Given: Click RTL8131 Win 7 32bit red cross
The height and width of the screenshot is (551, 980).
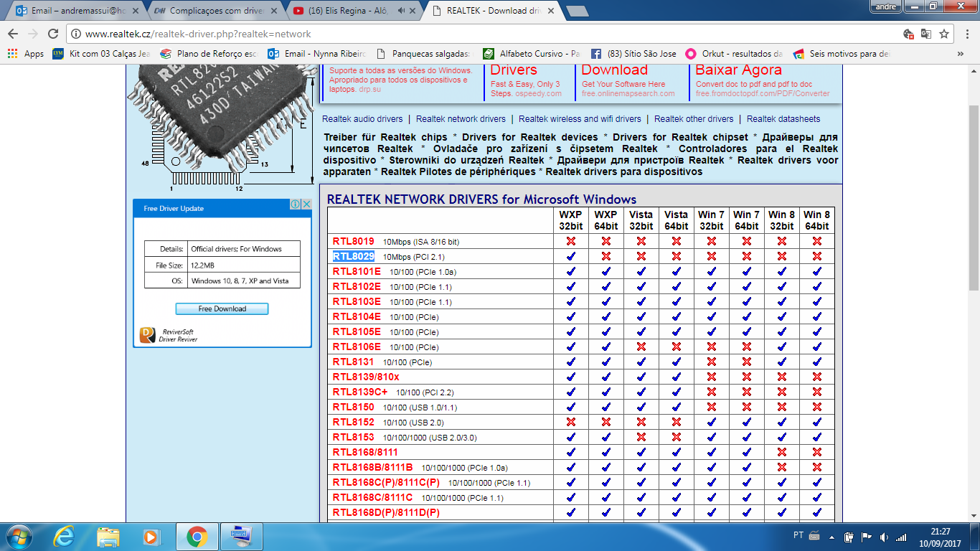Looking at the screenshot, I should (711, 362).
